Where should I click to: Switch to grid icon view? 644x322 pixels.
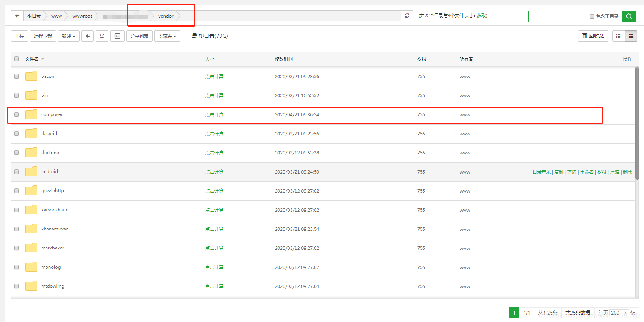point(618,36)
